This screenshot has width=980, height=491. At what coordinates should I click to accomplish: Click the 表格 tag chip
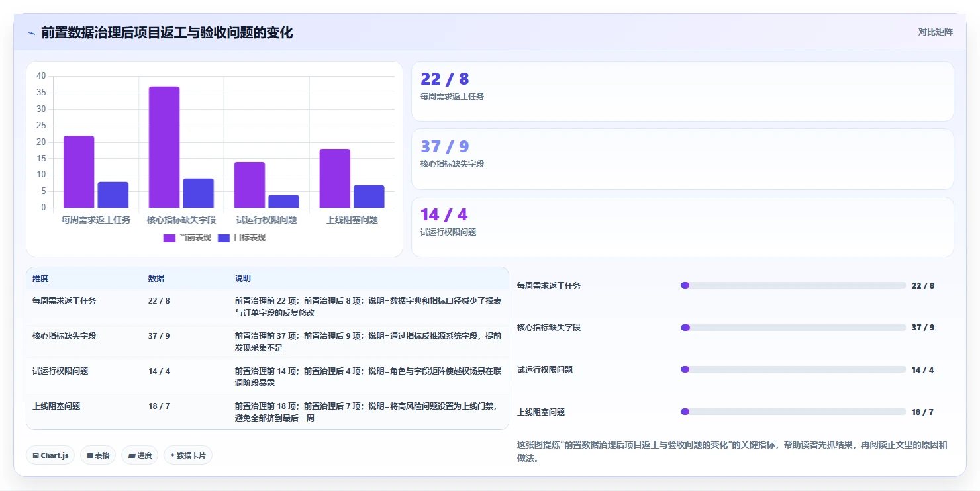point(98,455)
